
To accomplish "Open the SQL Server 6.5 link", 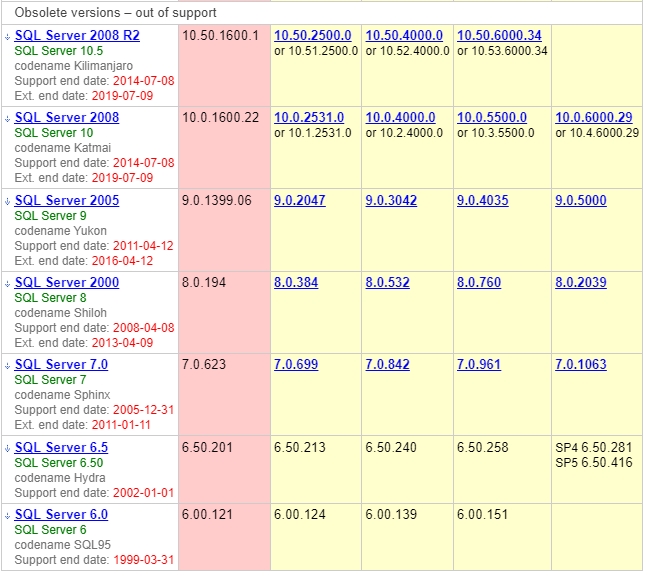I will point(61,447).
